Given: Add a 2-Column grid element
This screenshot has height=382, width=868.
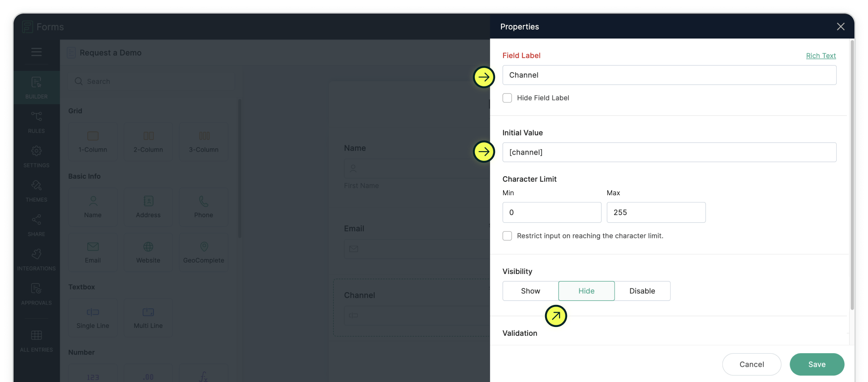Looking at the screenshot, I should coord(148,141).
